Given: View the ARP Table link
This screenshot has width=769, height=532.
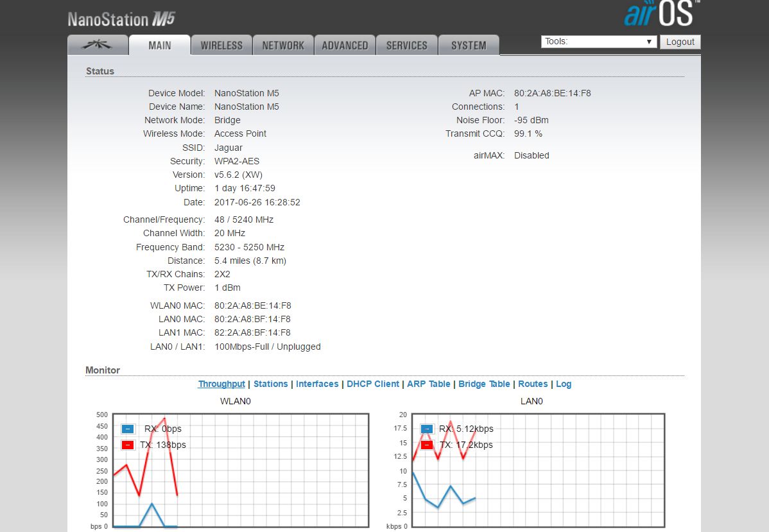Looking at the screenshot, I should tap(429, 384).
